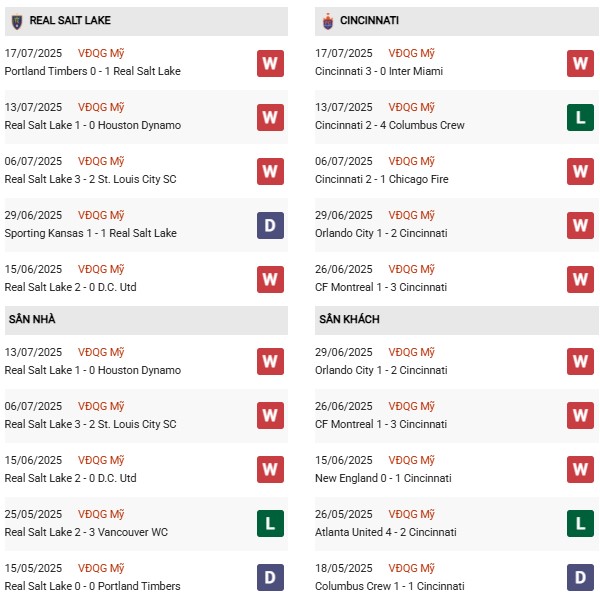
Task: Select the D badge for Real Salt Lake 0 - 0 Portland Timbers
Action: [x=270, y=578]
